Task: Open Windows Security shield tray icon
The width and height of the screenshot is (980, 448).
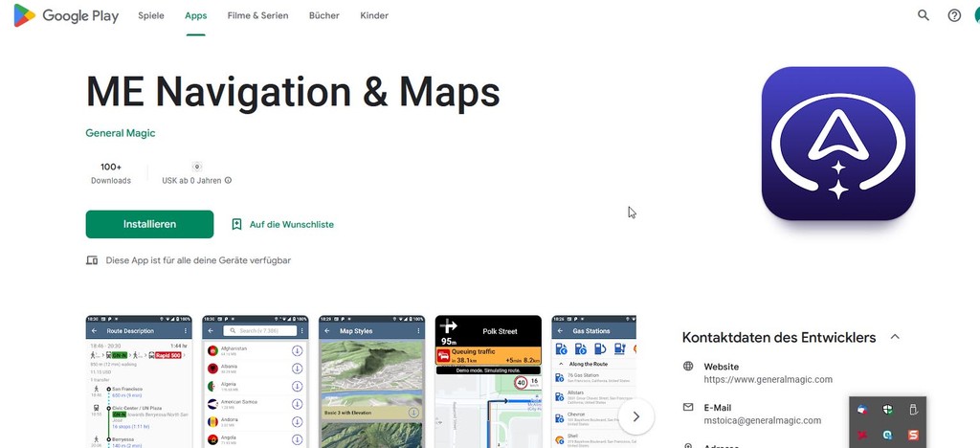Action: [x=887, y=410]
